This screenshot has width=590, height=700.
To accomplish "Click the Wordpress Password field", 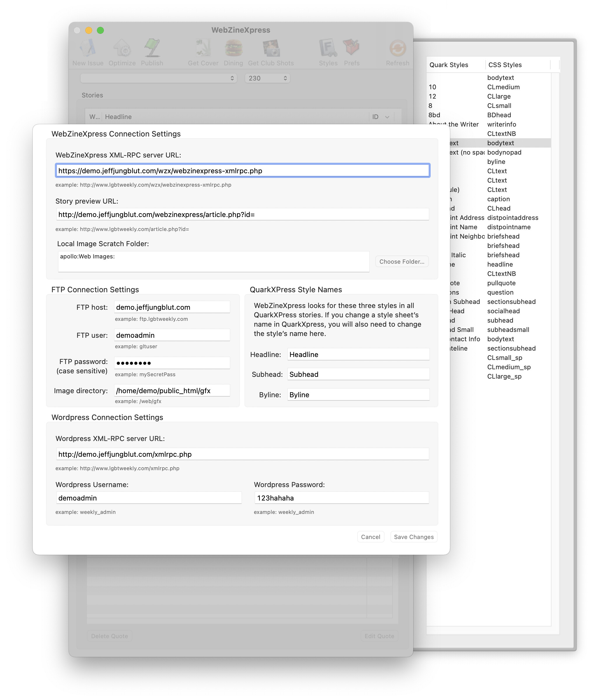I will pyautogui.click(x=342, y=498).
